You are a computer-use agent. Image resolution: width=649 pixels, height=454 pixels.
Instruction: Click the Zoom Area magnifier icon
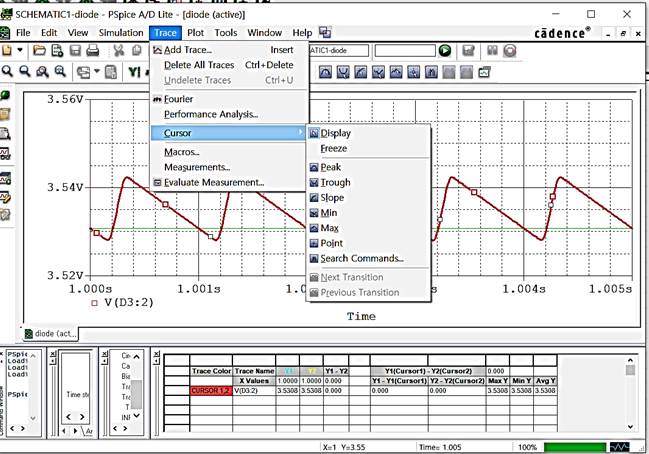(x=43, y=72)
